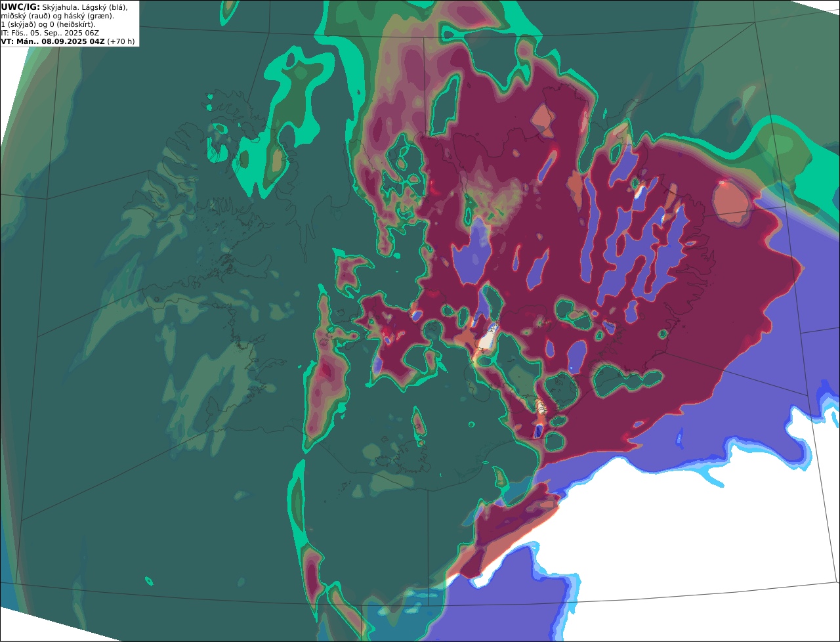The image size is (840, 642).
Task: Select the 'miðský (rauð) og háský (græn).' legend line
Action: pyautogui.click(x=58, y=16)
